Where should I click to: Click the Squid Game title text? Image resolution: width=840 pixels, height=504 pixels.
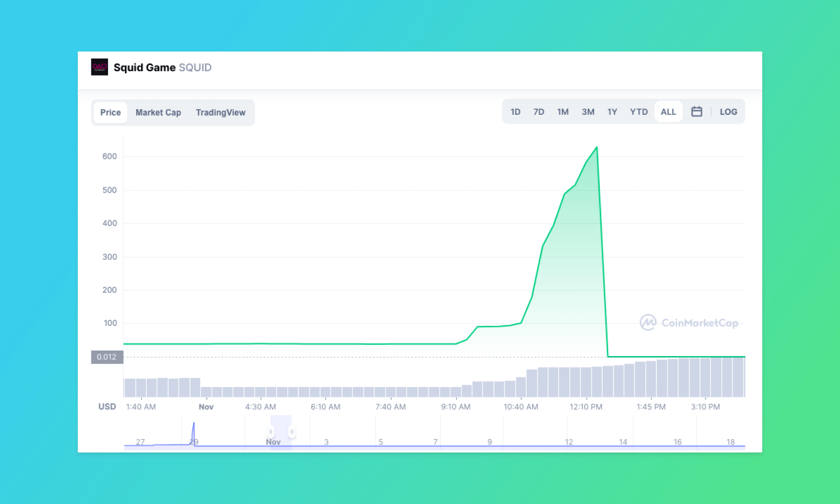(144, 68)
